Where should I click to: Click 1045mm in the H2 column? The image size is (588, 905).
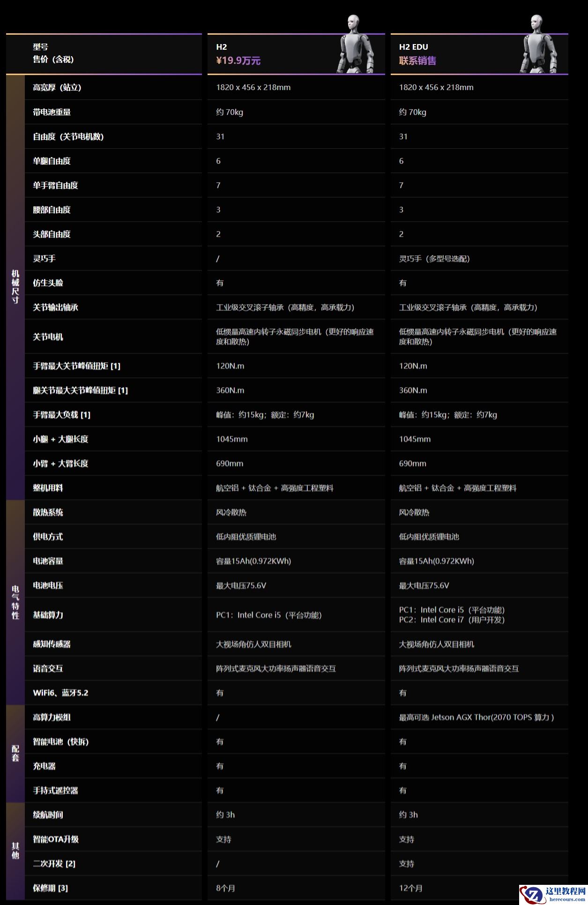click(x=232, y=439)
